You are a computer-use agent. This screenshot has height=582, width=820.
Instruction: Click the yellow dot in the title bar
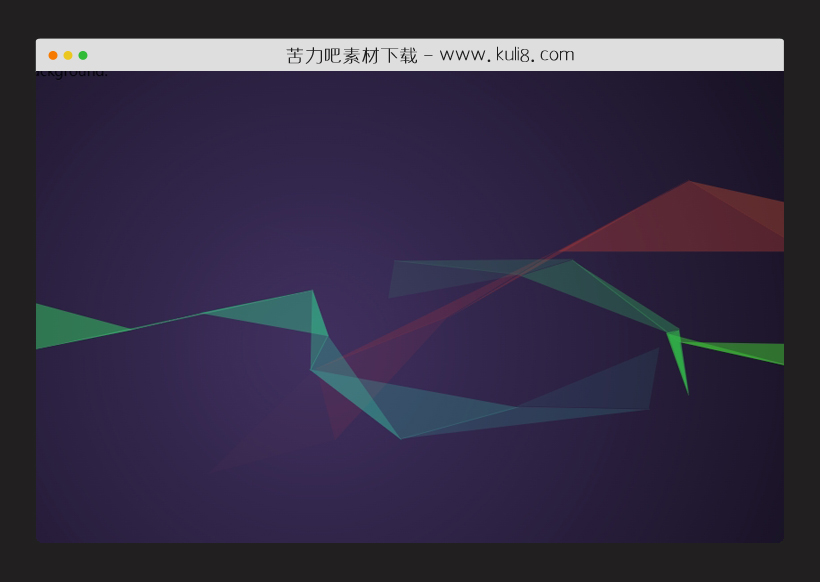point(68,55)
